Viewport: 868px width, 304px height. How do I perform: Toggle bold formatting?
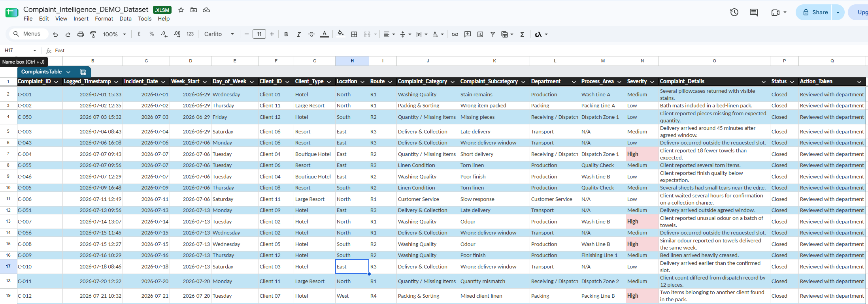pyautogui.click(x=286, y=34)
